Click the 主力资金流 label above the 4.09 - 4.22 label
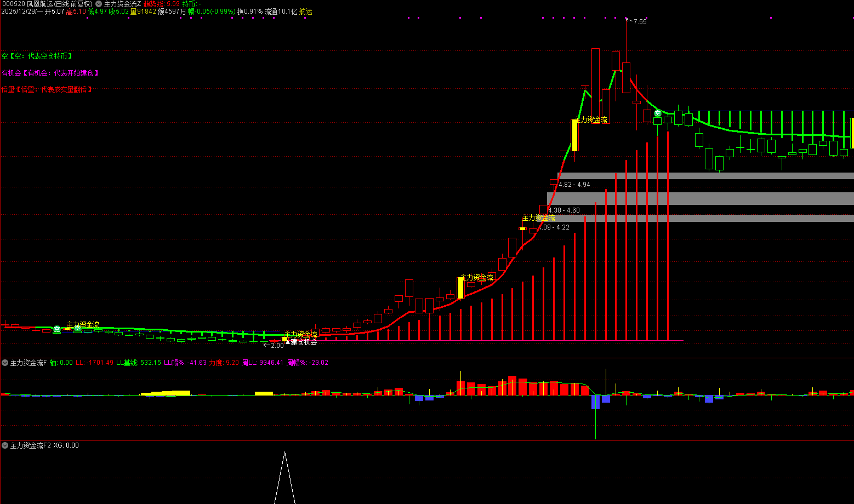The height and width of the screenshot is (504, 854). [538, 218]
